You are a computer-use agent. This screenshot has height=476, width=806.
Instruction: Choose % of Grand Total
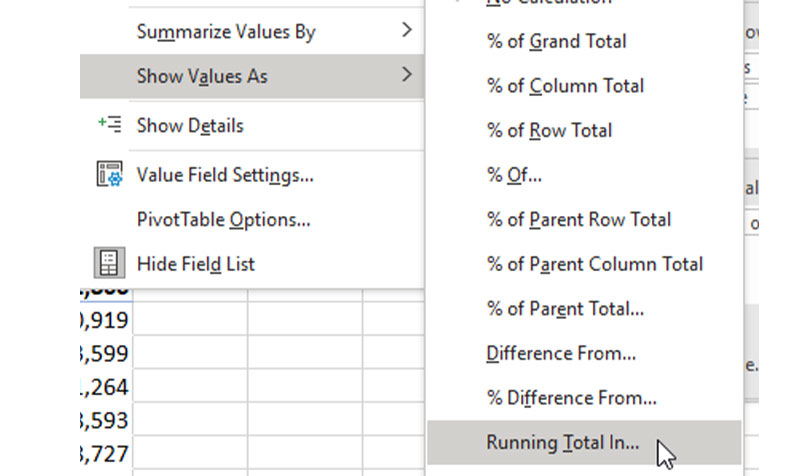pyautogui.click(x=585, y=41)
